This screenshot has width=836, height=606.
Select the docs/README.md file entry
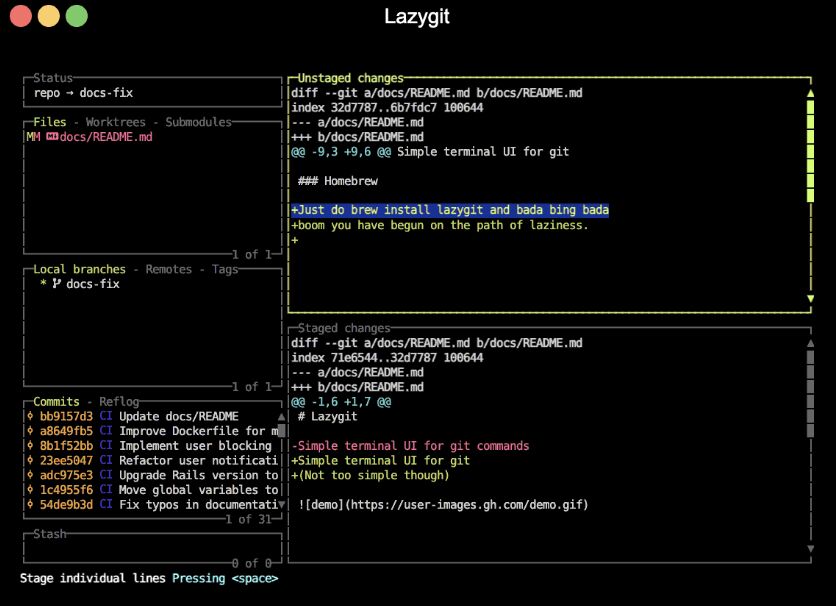(152, 137)
